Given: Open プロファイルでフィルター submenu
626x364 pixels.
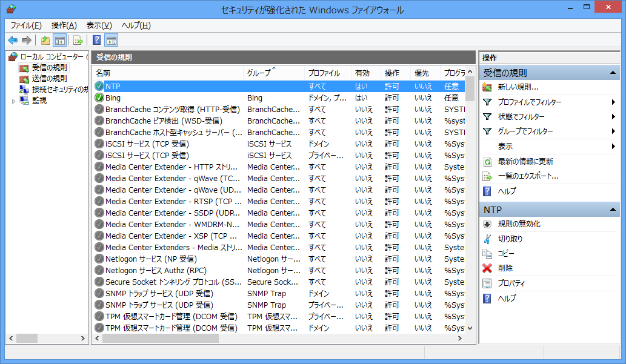Looking at the screenshot, I should pos(529,102).
